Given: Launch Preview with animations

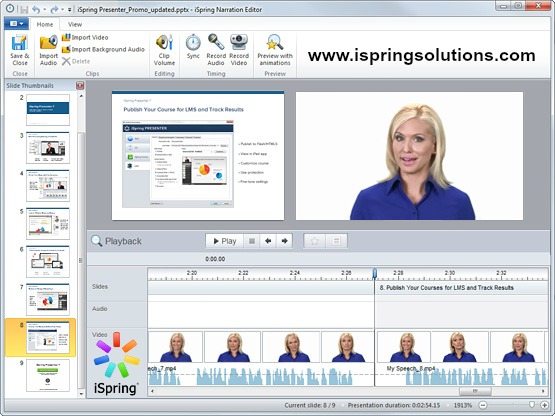Looking at the screenshot, I should (x=275, y=50).
